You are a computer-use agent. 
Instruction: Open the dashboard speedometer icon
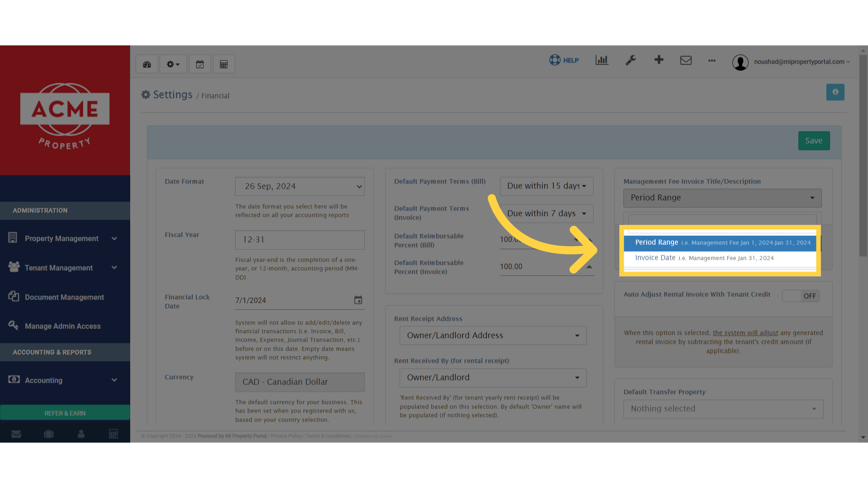click(x=146, y=64)
